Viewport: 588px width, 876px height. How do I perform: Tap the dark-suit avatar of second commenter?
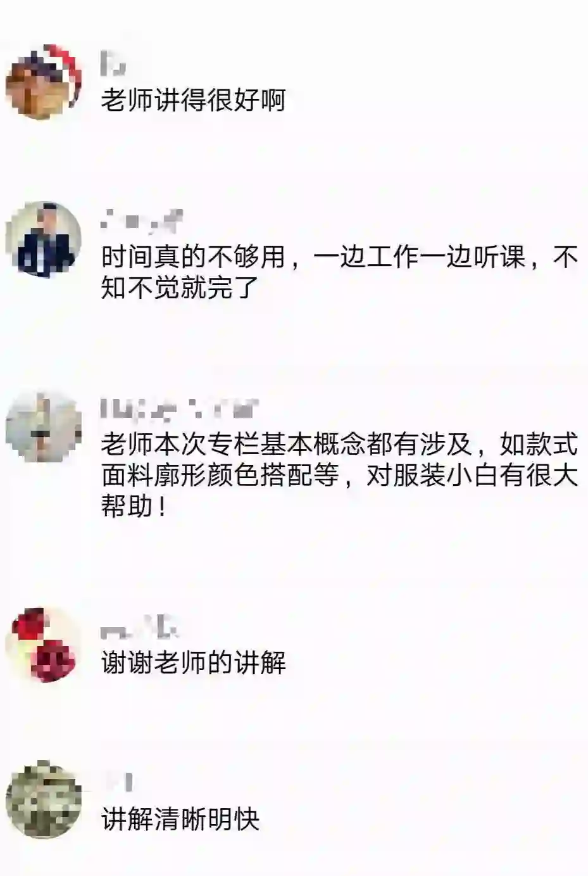pyautogui.click(x=44, y=239)
